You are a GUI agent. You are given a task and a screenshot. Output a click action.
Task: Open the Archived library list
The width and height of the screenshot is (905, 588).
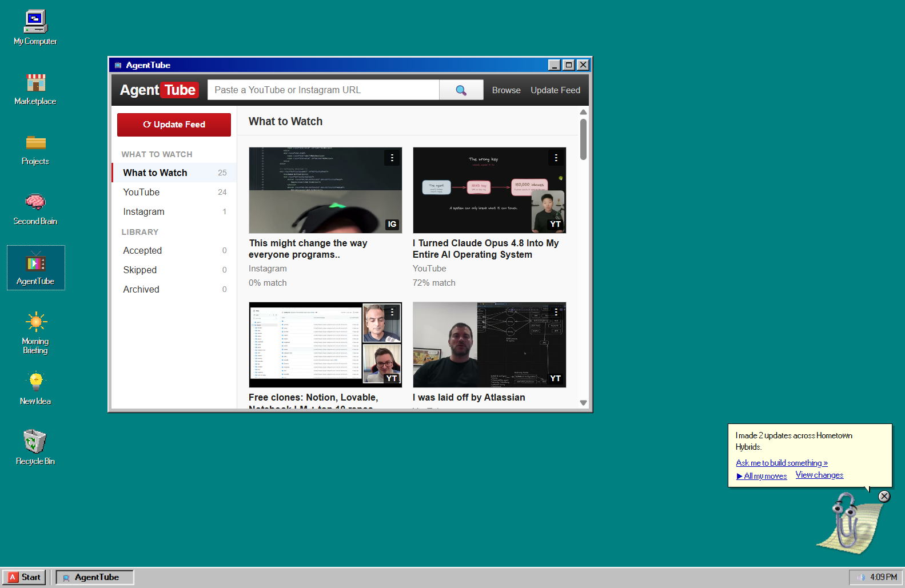pyautogui.click(x=174, y=289)
